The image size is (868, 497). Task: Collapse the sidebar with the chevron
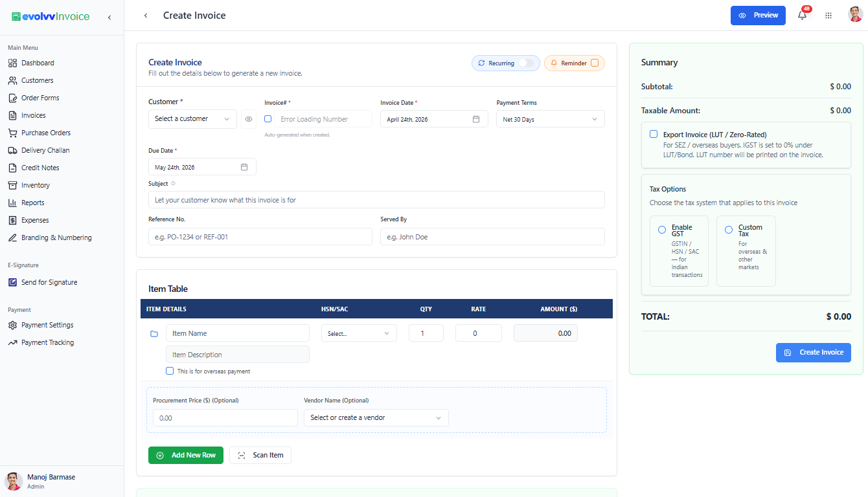pos(109,17)
